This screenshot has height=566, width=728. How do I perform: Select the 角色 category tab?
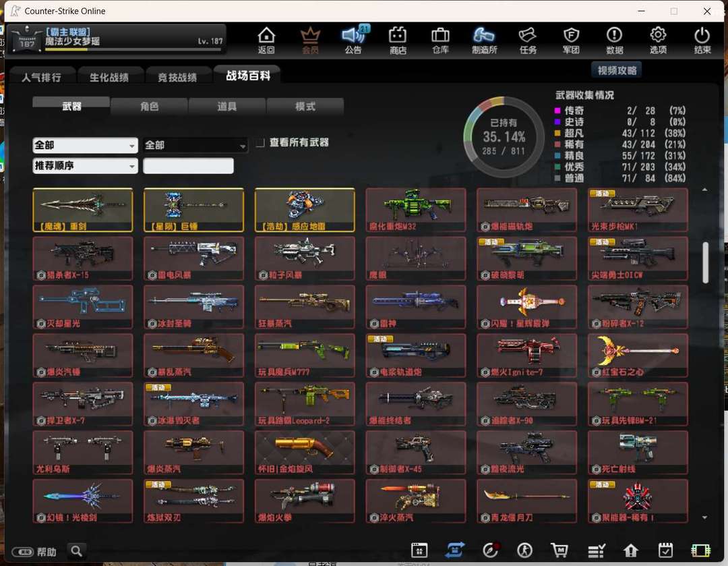(x=149, y=107)
